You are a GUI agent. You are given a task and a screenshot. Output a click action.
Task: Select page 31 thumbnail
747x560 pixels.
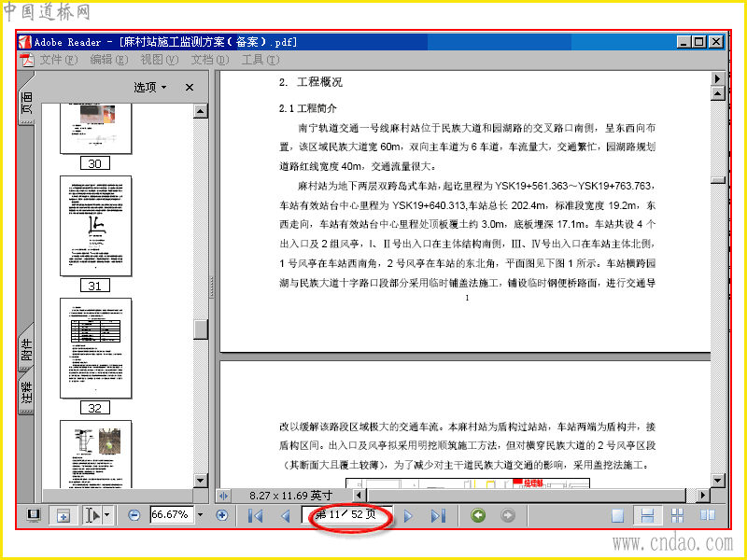coord(96,226)
